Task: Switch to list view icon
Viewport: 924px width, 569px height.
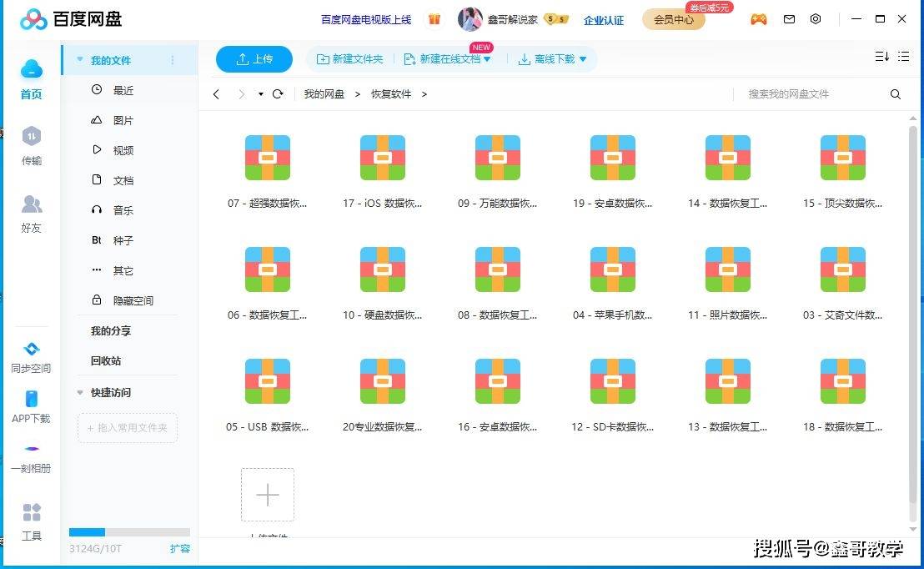Action: pyautogui.click(x=903, y=57)
